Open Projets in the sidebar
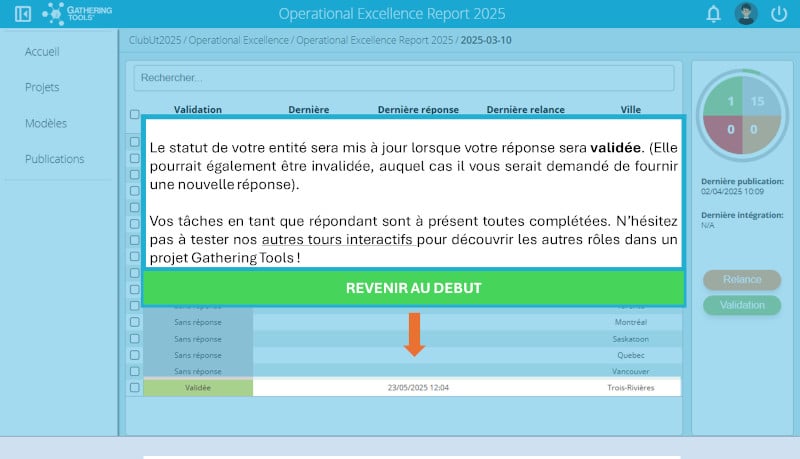 [42, 87]
